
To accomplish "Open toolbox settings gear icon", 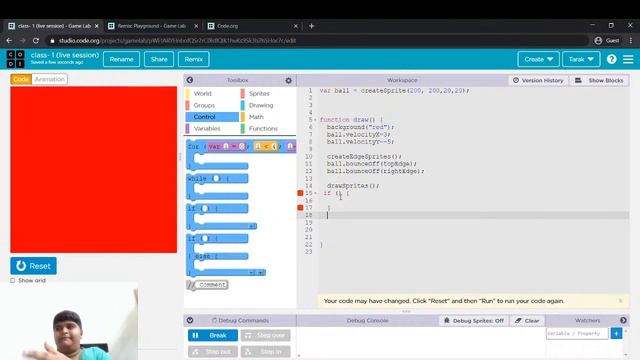I will pos(289,80).
